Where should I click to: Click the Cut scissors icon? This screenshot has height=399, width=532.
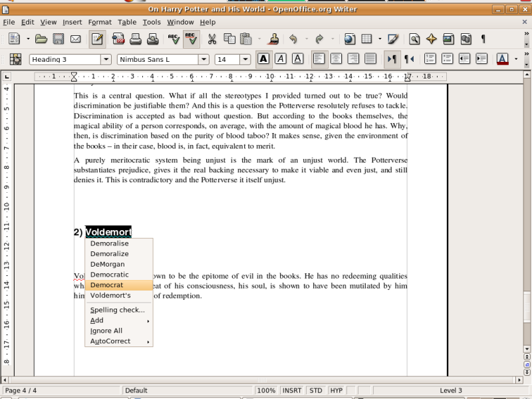pyautogui.click(x=212, y=39)
